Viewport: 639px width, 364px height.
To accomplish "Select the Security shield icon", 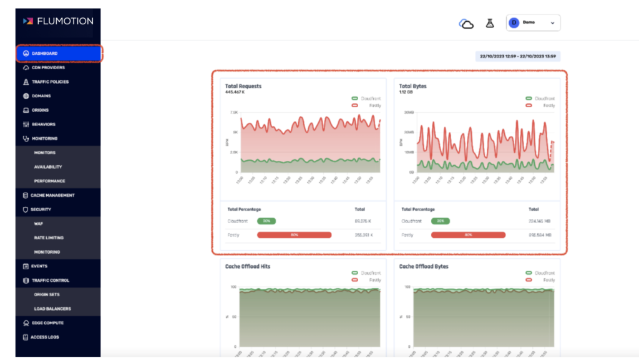I will tap(25, 209).
